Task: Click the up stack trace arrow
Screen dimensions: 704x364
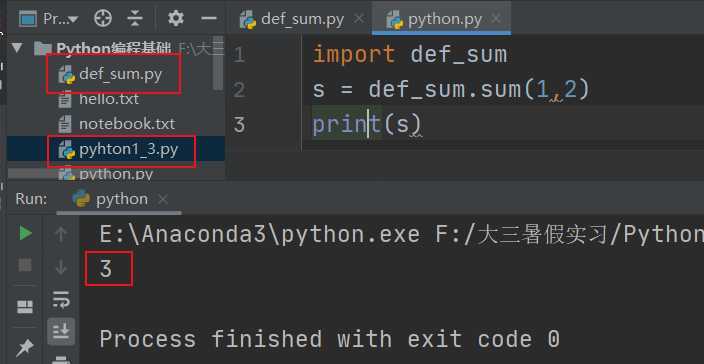Action: [61, 234]
